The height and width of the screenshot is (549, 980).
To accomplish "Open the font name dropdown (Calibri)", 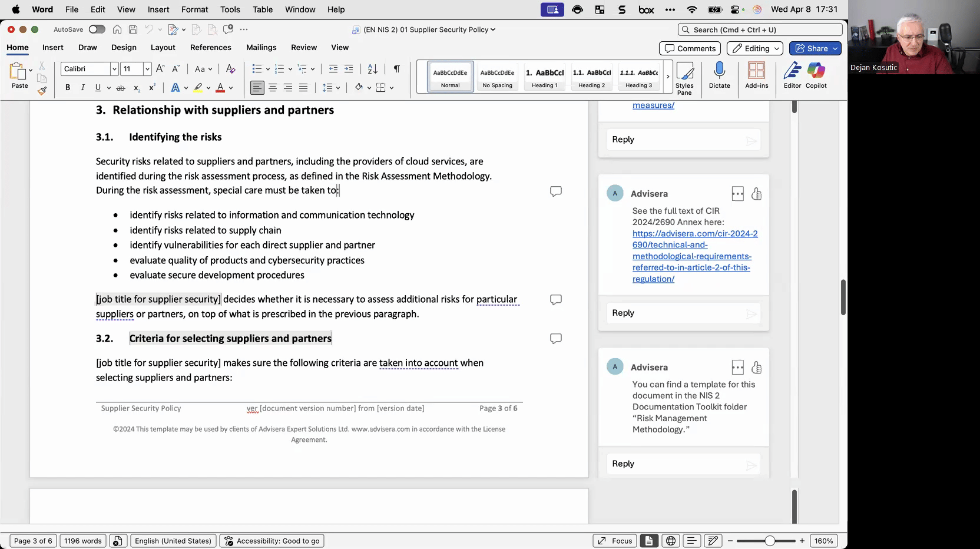I will pyautogui.click(x=114, y=69).
